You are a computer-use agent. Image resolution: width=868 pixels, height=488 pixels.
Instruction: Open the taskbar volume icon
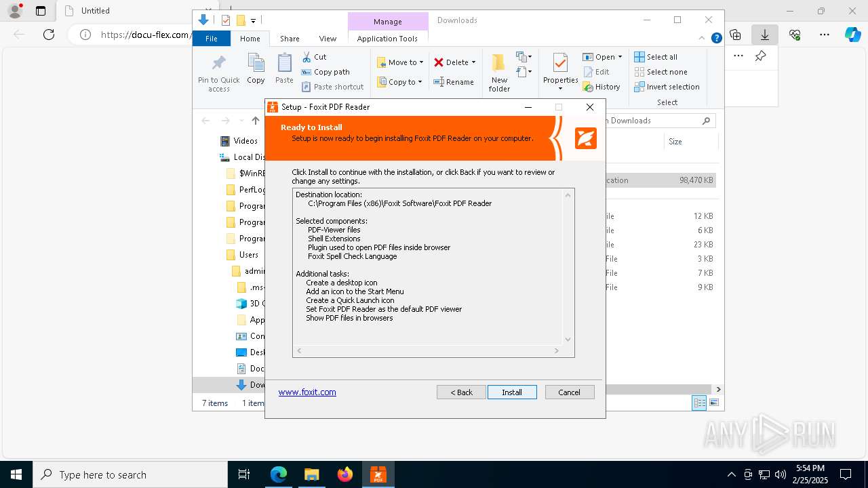click(x=781, y=474)
